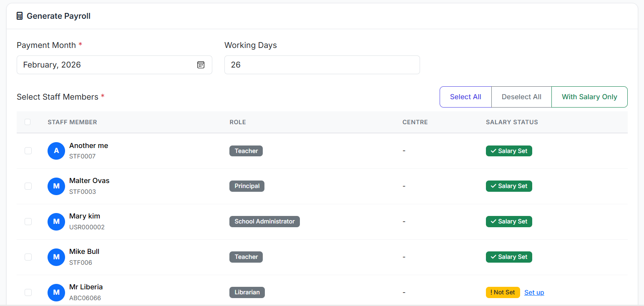This screenshot has height=306, width=644.
Task: Click Malter Ovas's avatar icon
Action: (56, 186)
